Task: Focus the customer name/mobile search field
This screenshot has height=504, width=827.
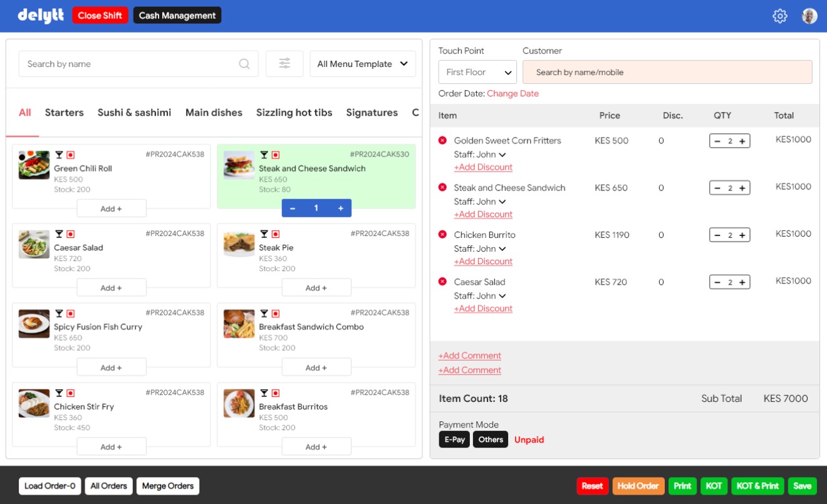Action: coord(667,73)
